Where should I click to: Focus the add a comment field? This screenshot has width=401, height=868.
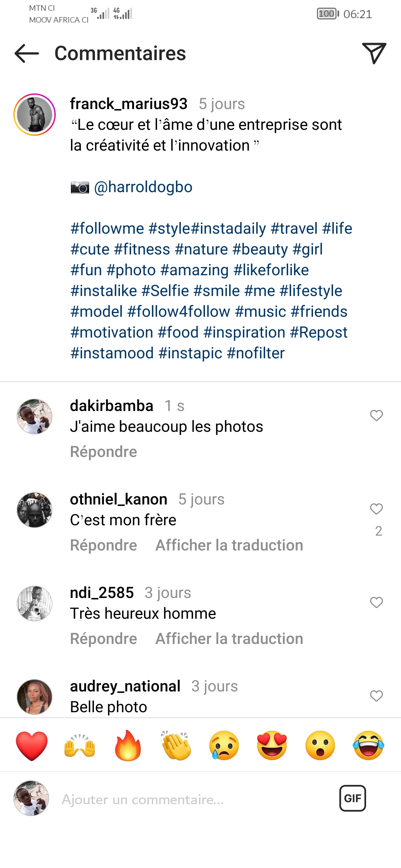[x=186, y=800]
